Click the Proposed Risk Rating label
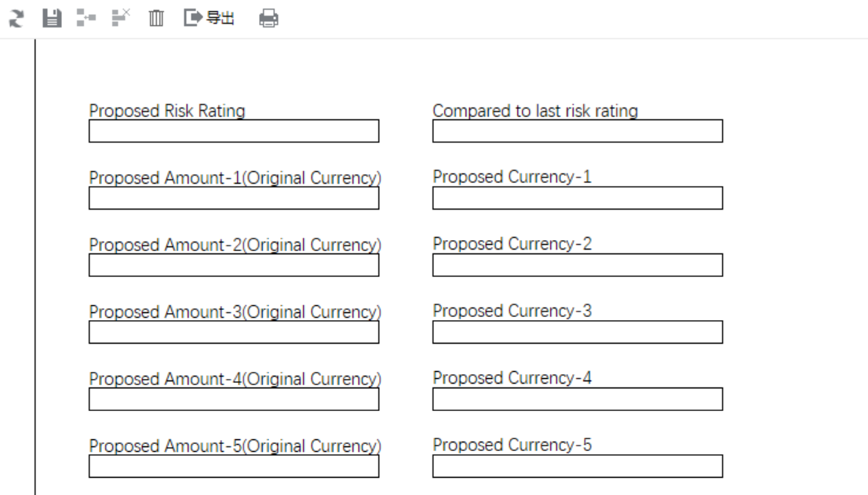The height and width of the screenshot is (495, 868). 167,111
